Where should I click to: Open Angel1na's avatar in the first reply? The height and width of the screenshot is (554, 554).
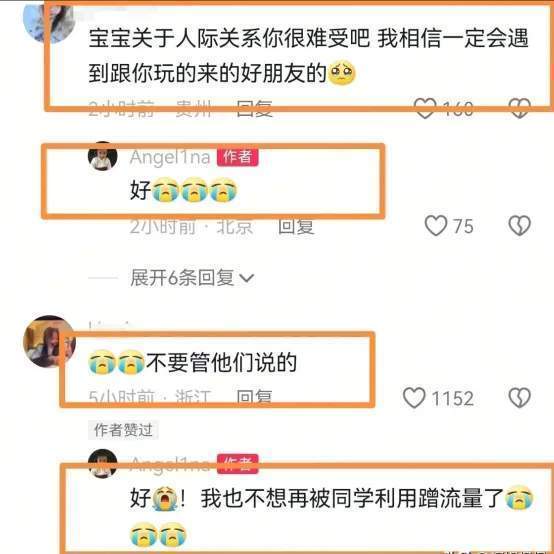tap(102, 156)
